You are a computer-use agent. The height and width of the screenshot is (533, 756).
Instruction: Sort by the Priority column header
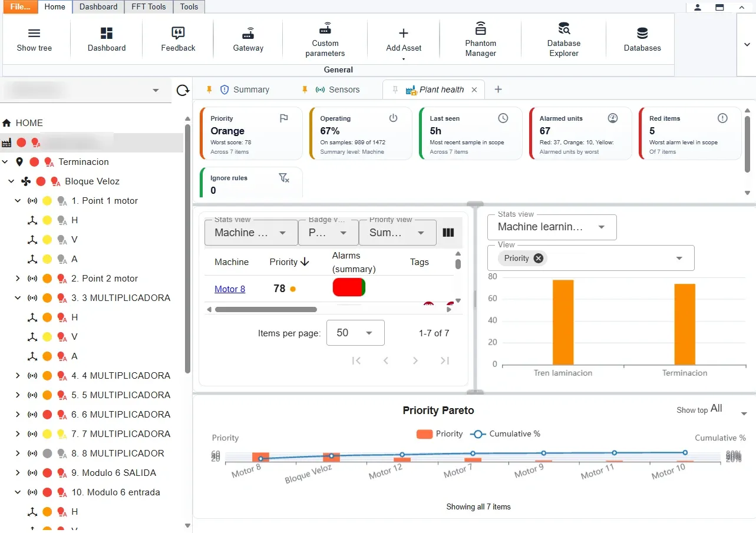click(289, 262)
